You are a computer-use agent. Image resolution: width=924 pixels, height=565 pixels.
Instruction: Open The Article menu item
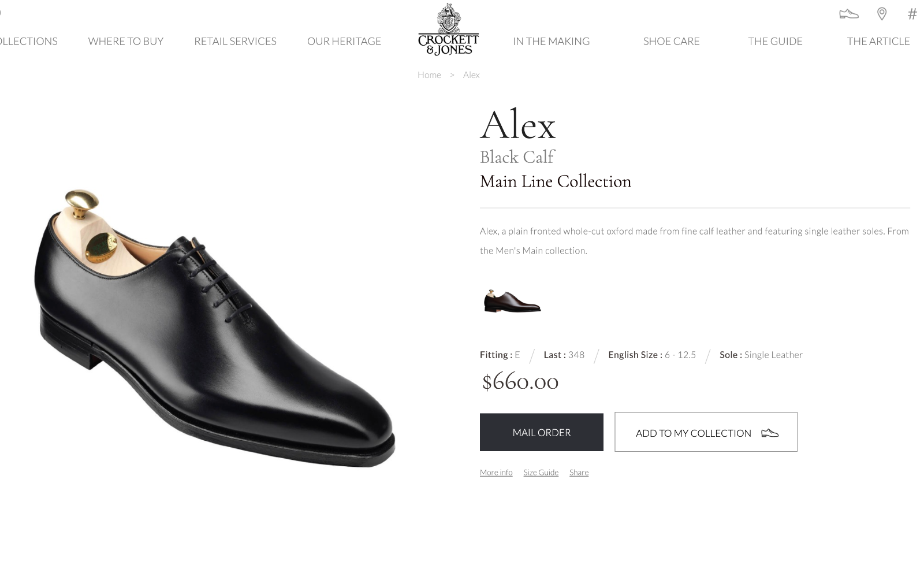(x=878, y=41)
